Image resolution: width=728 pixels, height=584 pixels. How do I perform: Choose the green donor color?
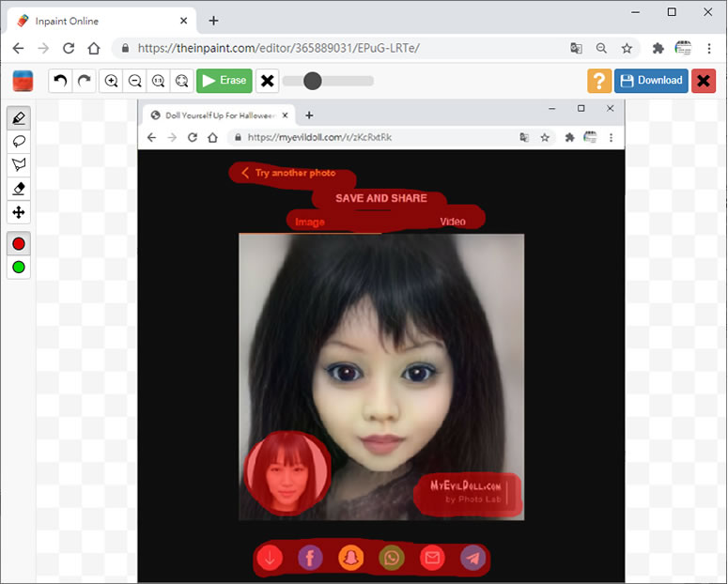pyautogui.click(x=18, y=268)
